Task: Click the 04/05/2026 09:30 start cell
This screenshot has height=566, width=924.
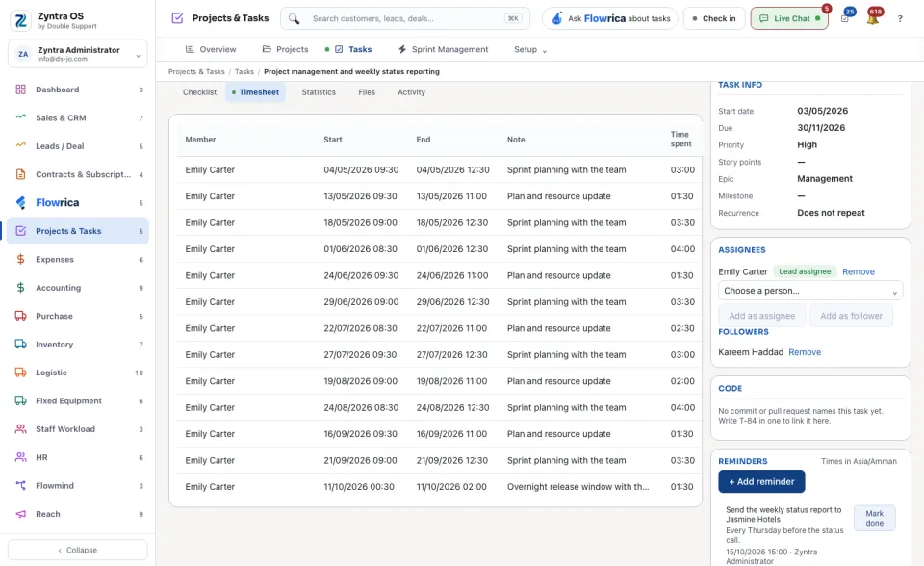Action: click(361, 169)
